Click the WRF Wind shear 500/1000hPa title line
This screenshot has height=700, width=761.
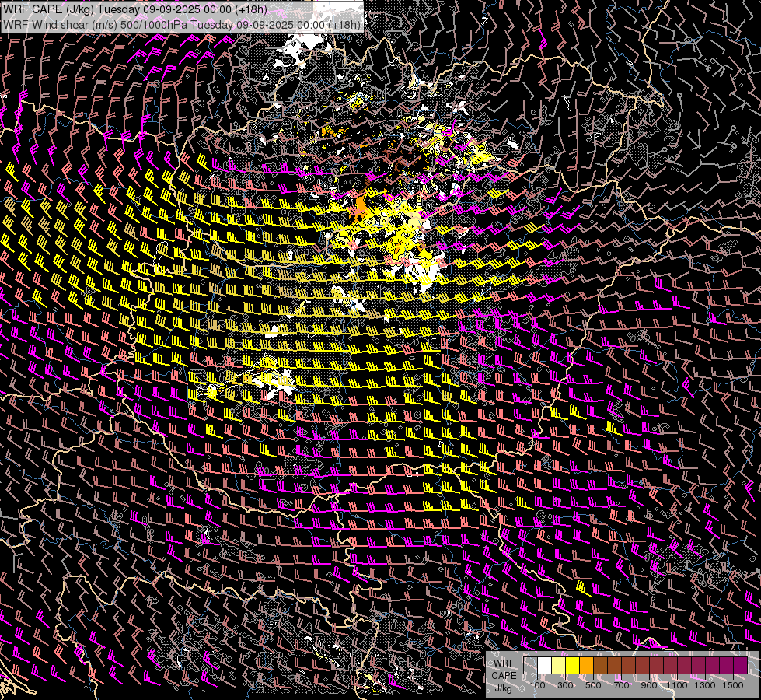pos(182,25)
